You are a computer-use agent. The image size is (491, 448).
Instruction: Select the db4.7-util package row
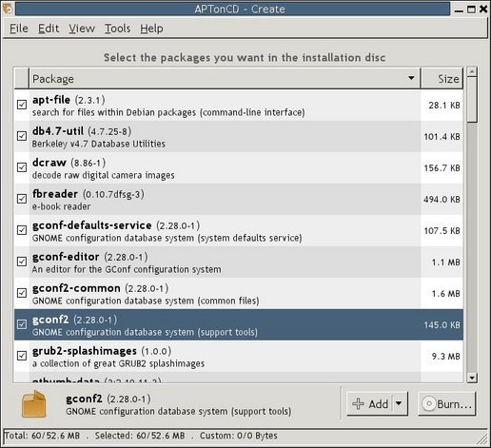[x=239, y=136]
